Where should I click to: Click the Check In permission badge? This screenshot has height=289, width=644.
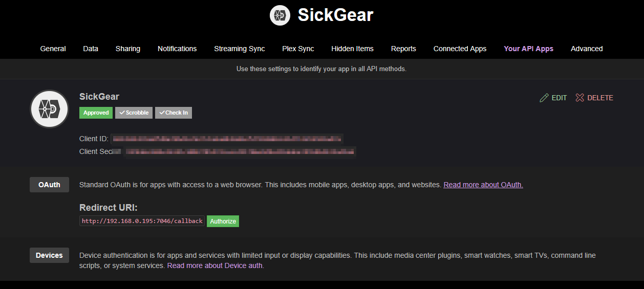(174, 113)
